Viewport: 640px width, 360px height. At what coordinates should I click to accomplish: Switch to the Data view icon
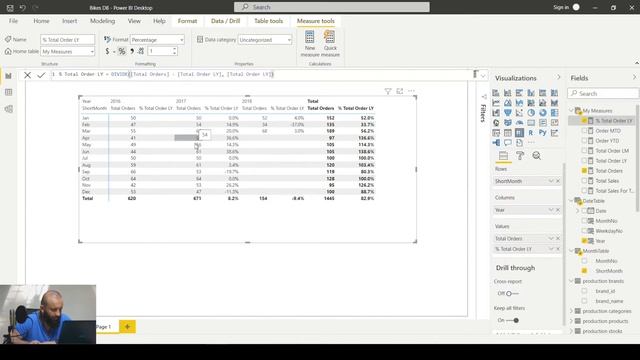[9, 92]
